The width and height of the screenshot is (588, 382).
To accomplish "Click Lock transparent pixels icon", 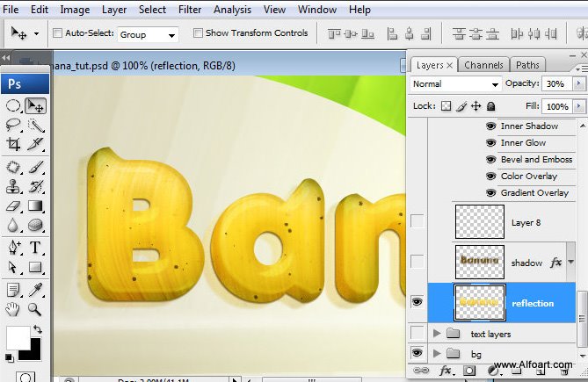I will pos(446,106).
